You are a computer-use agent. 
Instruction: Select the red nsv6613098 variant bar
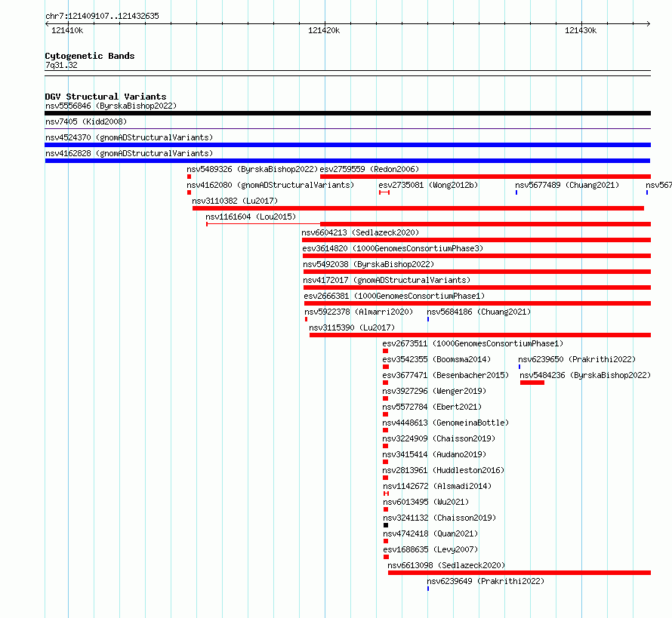point(519,573)
